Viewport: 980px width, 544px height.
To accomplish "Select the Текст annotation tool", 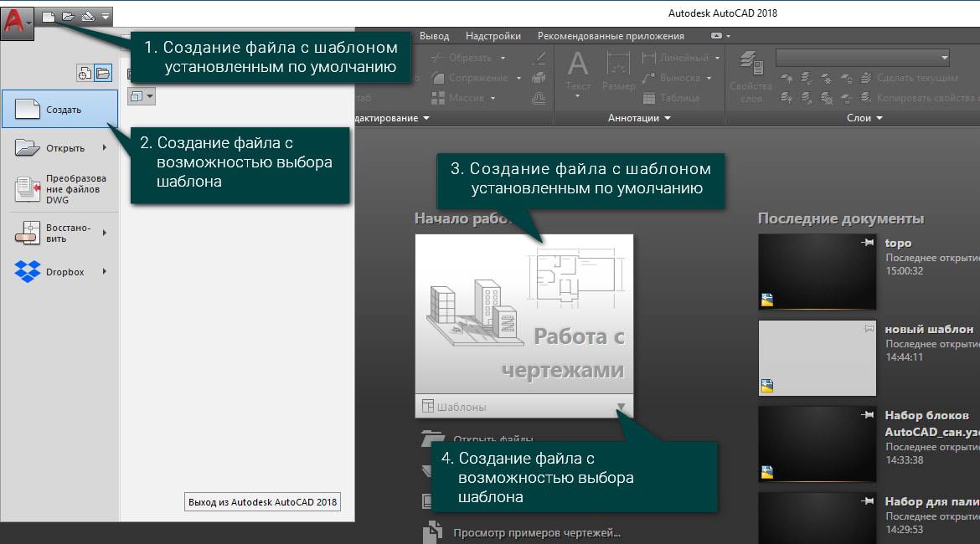I will [x=577, y=74].
